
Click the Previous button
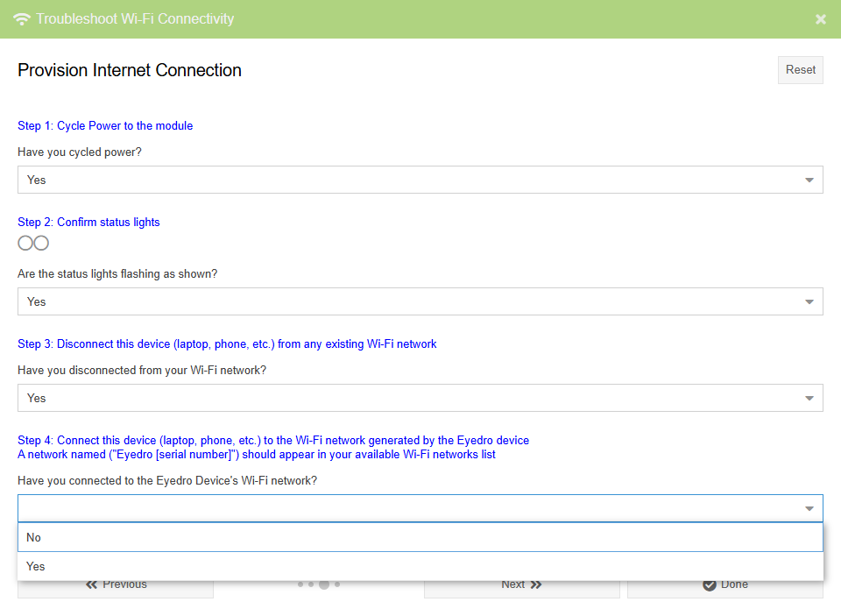click(x=115, y=584)
